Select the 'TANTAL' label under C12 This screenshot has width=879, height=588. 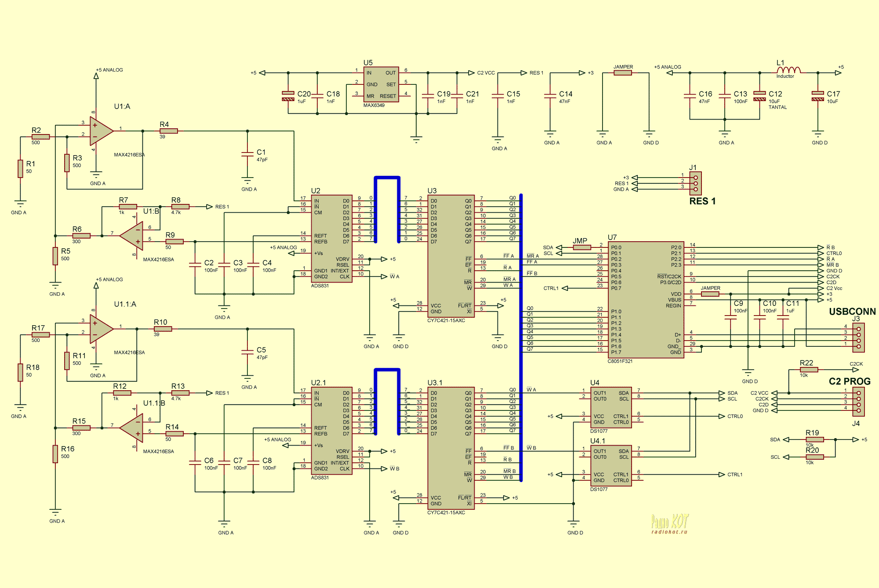(x=777, y=107)
